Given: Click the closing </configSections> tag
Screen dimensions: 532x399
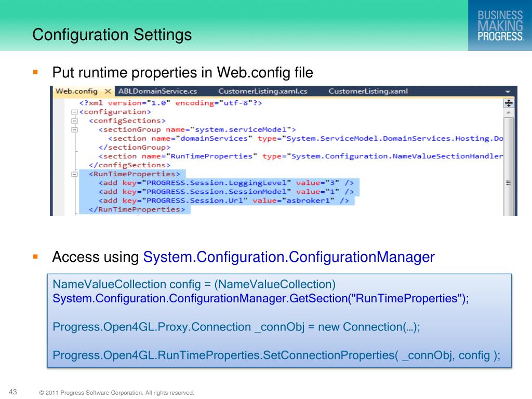Looking at the screenshot, I should tap(129, 165).
